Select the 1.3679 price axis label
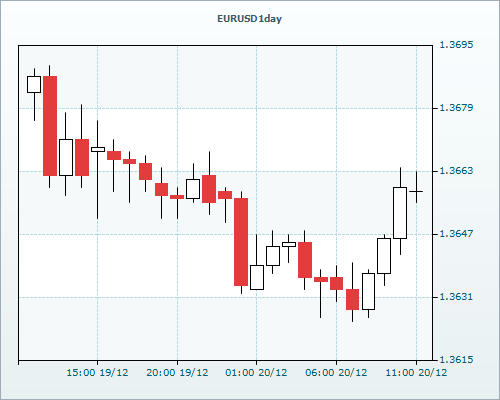Viewport: 500px width, 400px height. [456, 108]
